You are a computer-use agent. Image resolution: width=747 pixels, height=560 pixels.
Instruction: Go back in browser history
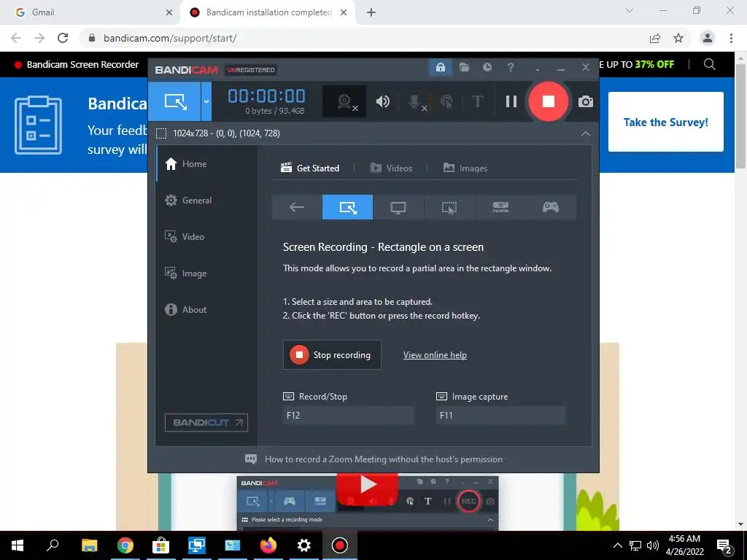[16, 38]
